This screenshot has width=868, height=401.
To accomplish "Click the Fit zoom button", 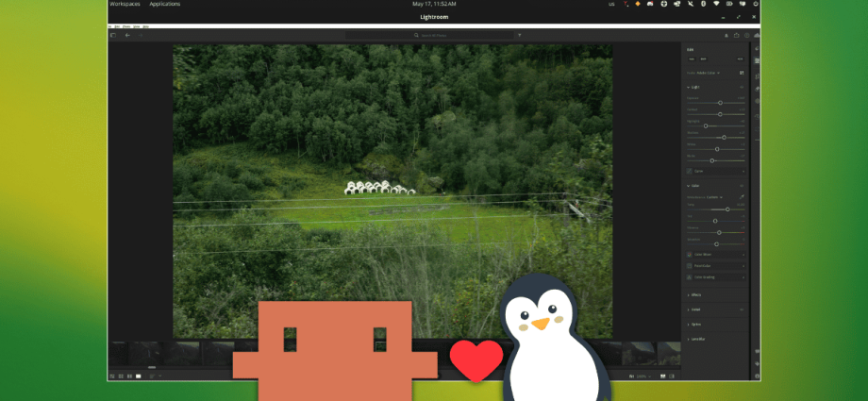I will 631,376.
